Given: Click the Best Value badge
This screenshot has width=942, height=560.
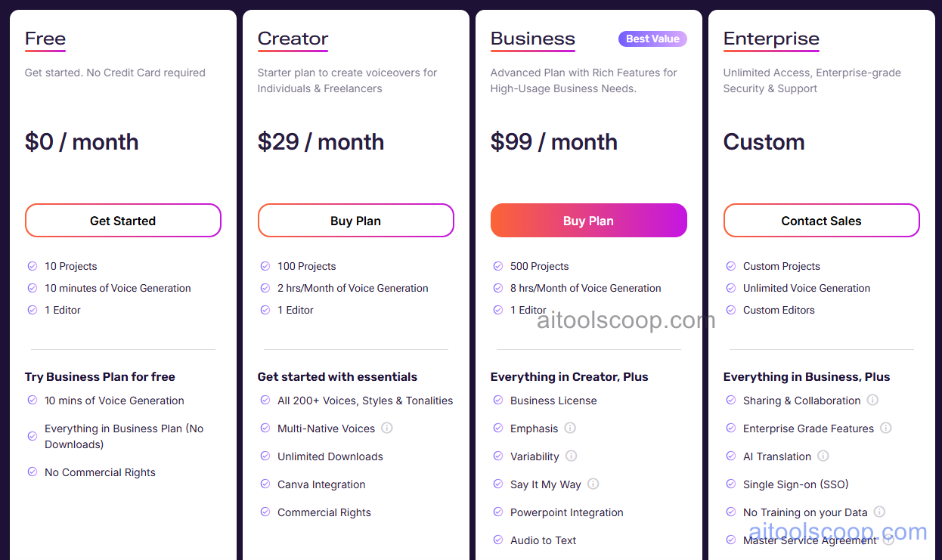Looking at the screenshot, I should point(652,38).
